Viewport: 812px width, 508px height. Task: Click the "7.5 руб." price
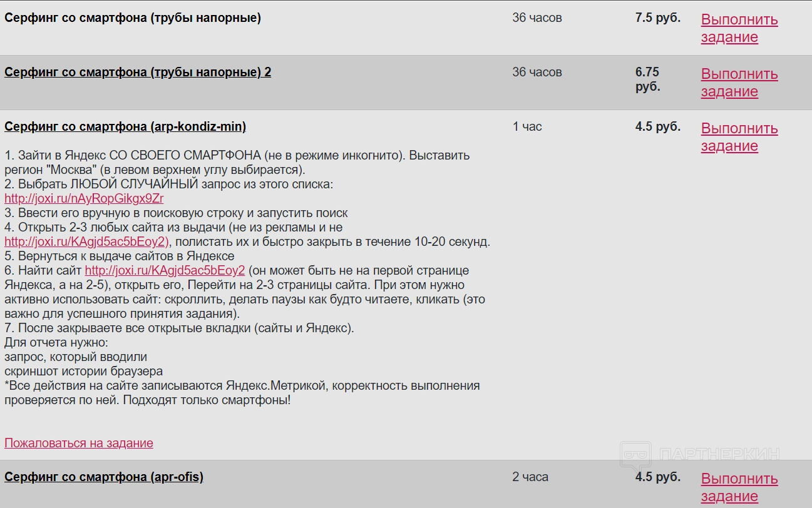pyautogui.click(x=657, y=18)
